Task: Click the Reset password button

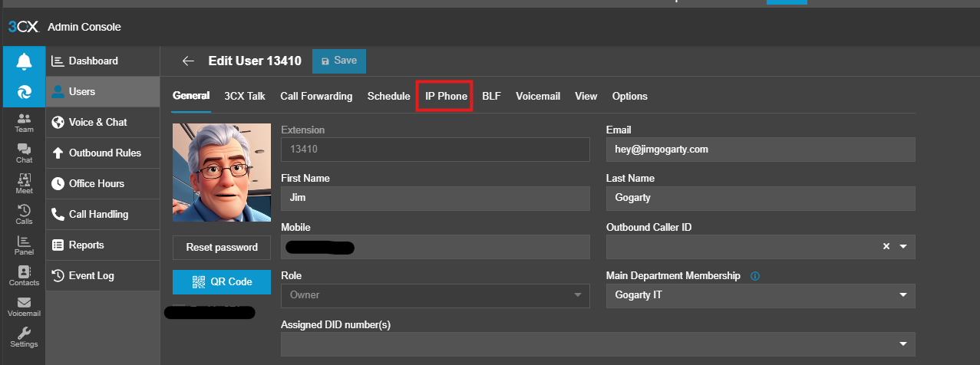Action: [x=222, y=248]
